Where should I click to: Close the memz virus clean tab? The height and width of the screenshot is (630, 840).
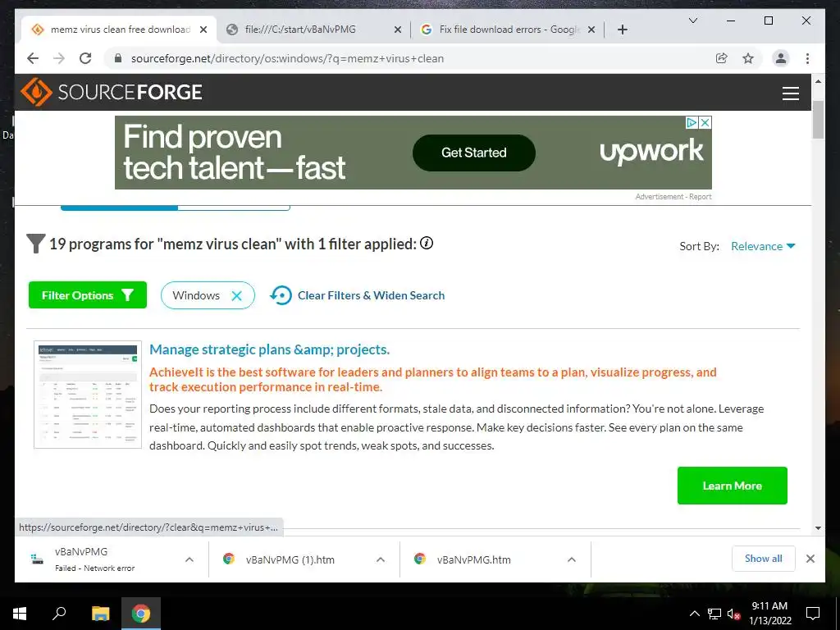point(203,30)
